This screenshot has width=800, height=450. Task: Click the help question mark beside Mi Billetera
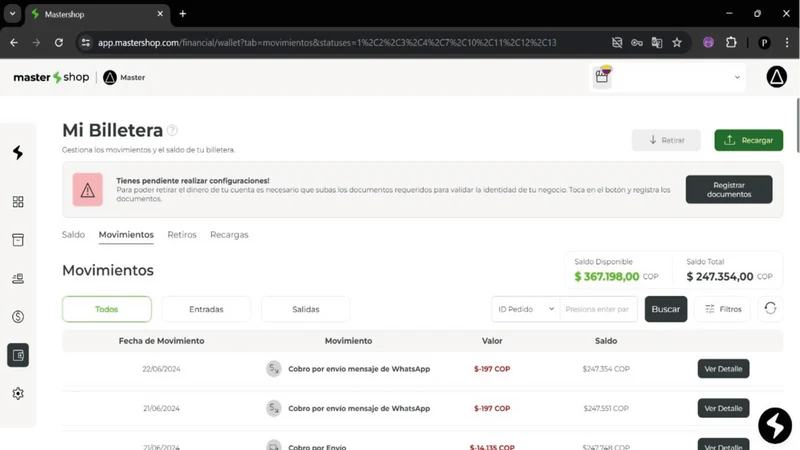coord(172,130)
